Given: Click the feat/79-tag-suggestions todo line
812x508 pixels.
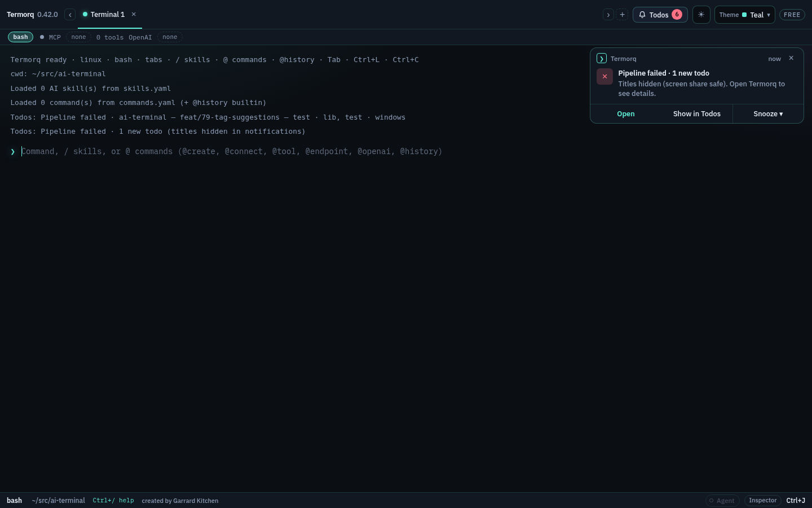Looking at the screenshot, I should 208,117.
